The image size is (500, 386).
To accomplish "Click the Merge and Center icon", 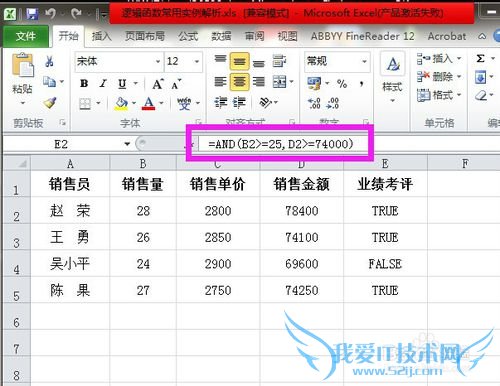I will coord(279,81).
